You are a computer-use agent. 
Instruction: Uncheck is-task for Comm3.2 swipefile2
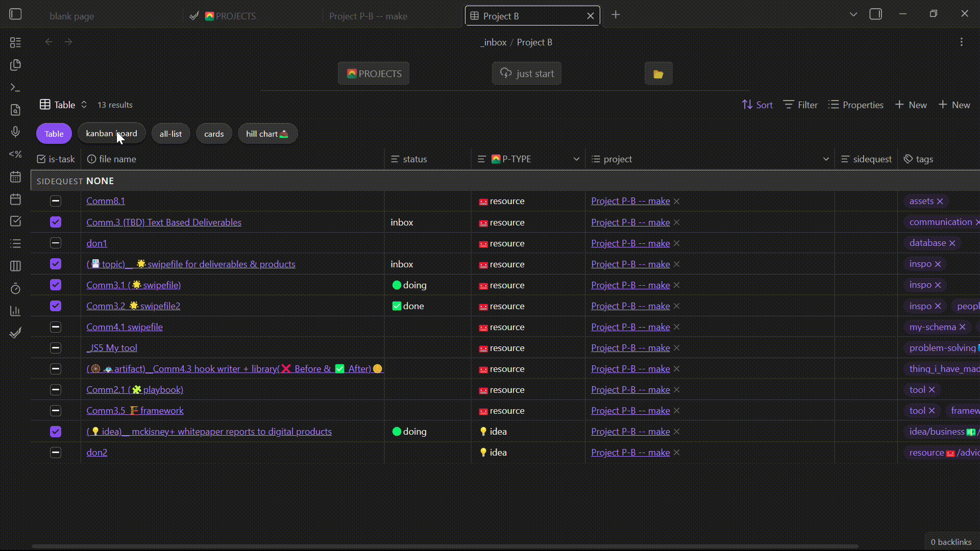[x=56, y=306]
